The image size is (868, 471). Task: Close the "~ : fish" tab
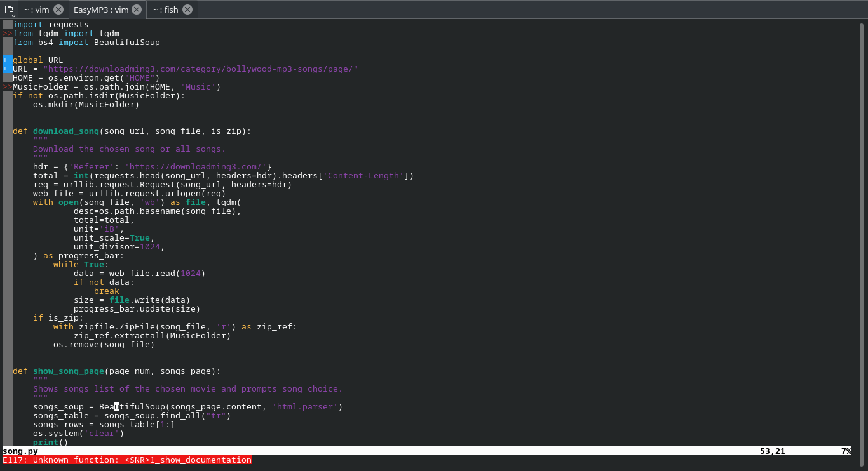pyautogui.click(x=186, y=10)
